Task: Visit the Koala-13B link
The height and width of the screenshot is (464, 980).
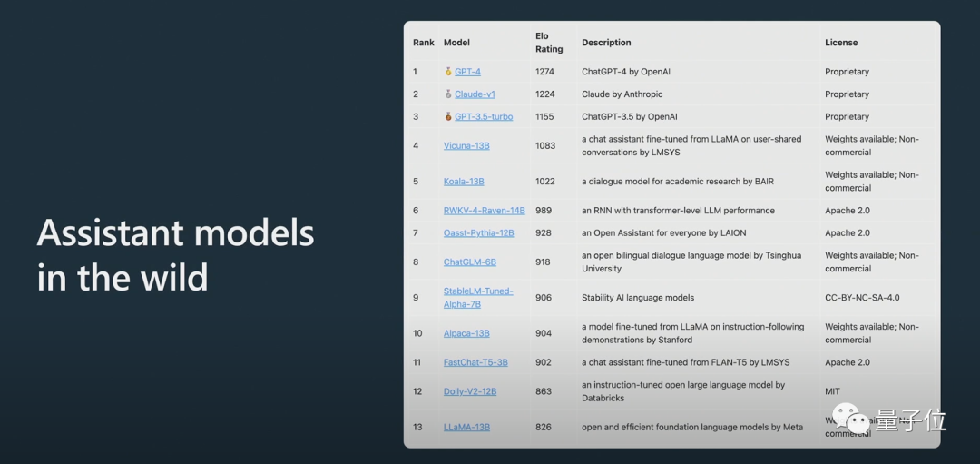Action: click(x=464, y=182)
